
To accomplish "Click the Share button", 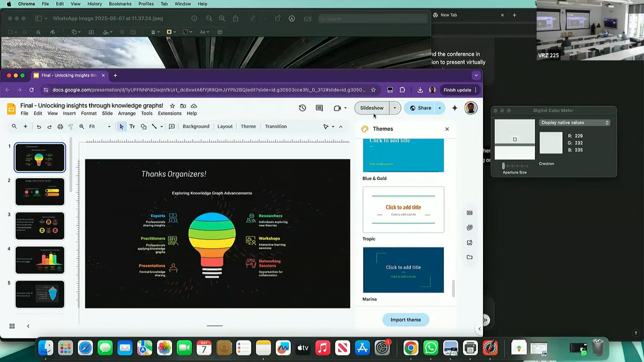I will (x=421, y=108).
